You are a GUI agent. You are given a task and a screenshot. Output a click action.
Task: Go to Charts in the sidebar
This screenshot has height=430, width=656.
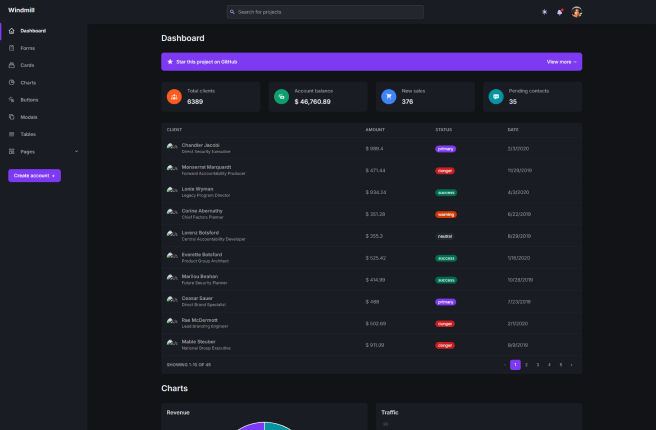pyautogui.click(x=28, y=82)
